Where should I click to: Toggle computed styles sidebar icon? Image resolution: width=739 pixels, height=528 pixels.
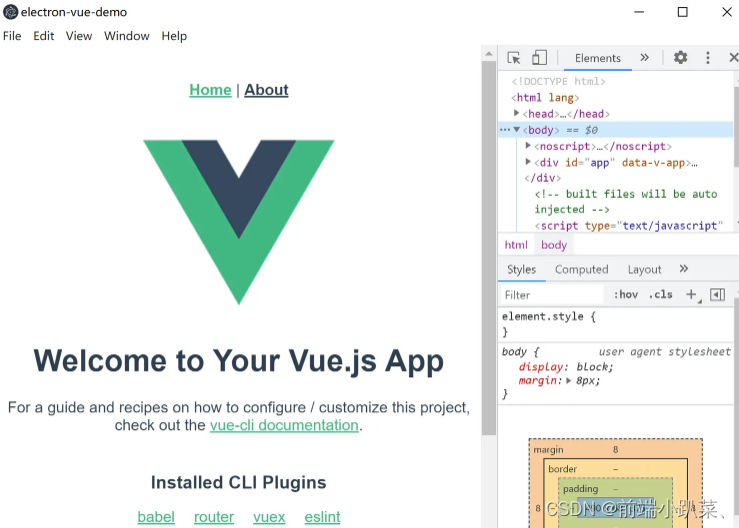click(717, 295)
